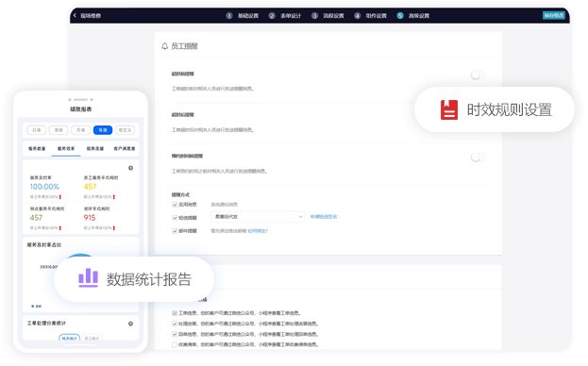588x366 pixels.
Task: Click the purple bar chart icon
Action: pos(88,278)
